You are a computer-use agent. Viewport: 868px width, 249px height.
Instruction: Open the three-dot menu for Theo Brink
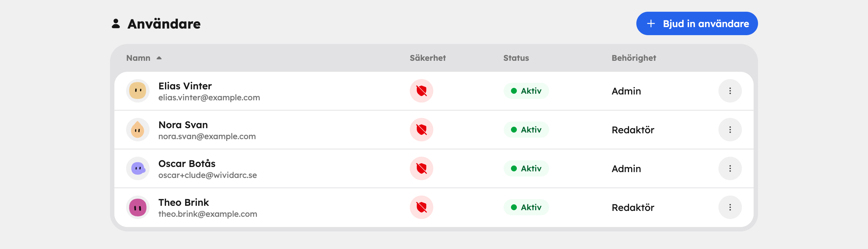[730, 207]
